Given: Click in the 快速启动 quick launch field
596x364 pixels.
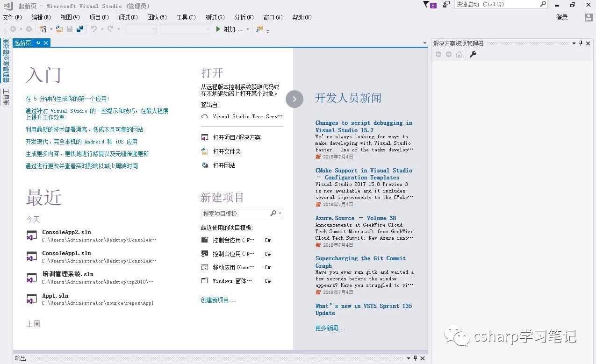Looking at the screenshot, I should click(x=496, y=4).
